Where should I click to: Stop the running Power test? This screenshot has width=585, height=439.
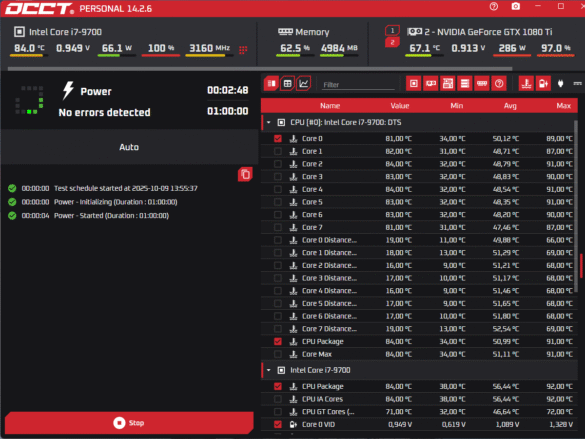(129, 423)
